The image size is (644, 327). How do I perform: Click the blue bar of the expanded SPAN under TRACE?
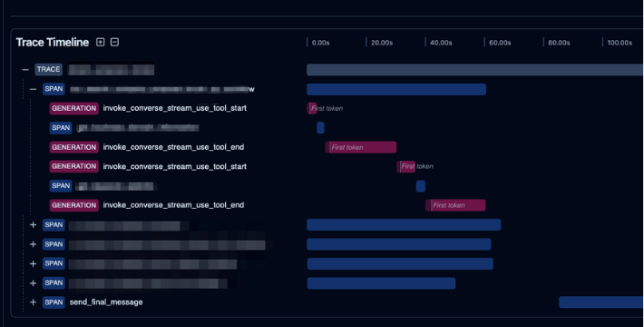396,89
